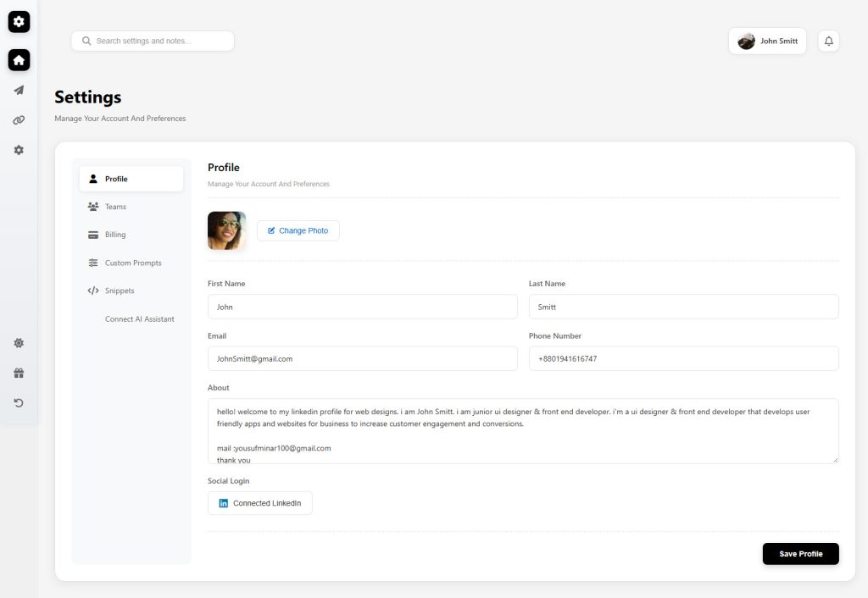Open the notifications bell
This screenshot has width=868, height=598.
click(829, 41)
